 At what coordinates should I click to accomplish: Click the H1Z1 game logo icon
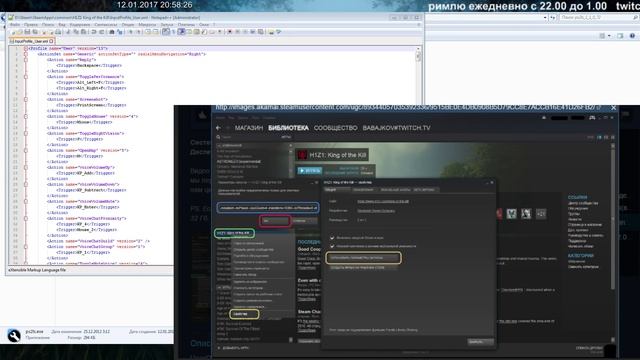[x=302, y=155]
